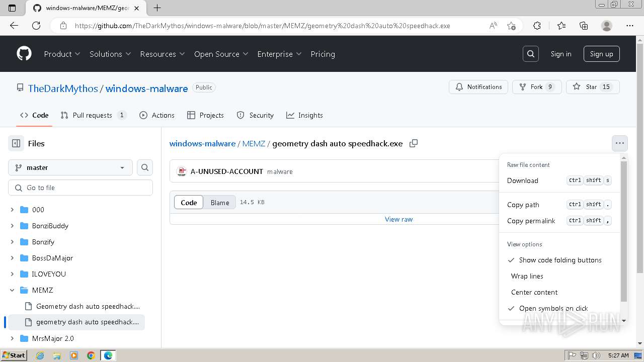
Task: Open Edge settings and more menu
Action: [630, 26]
